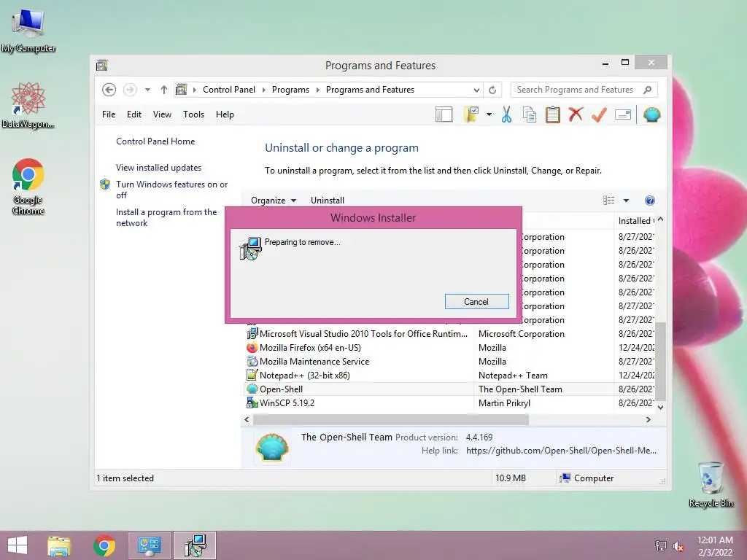Click the red X Delete toolbar icon
The image size is (747, 560).
[x=576, y=114]
